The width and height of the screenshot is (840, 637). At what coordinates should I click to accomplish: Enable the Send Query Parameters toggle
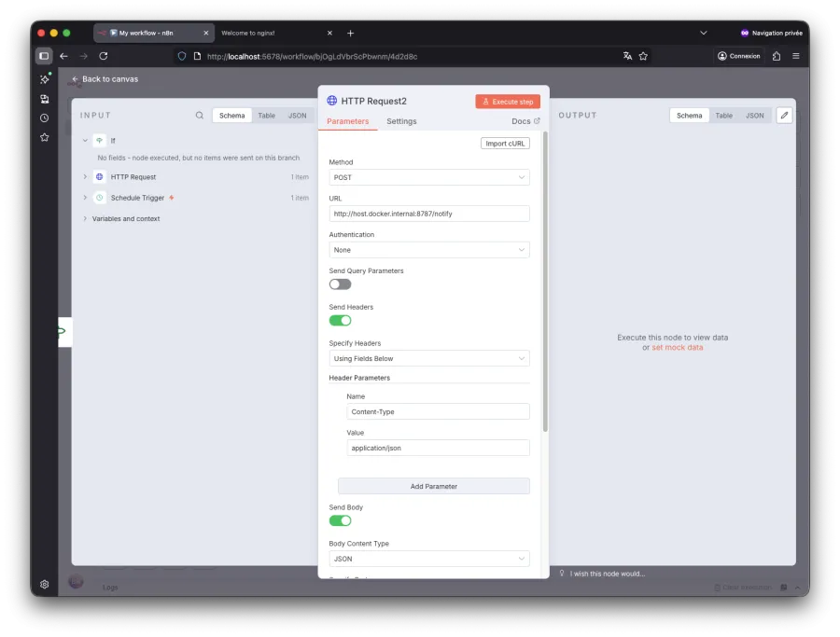[x=340, y=284]
